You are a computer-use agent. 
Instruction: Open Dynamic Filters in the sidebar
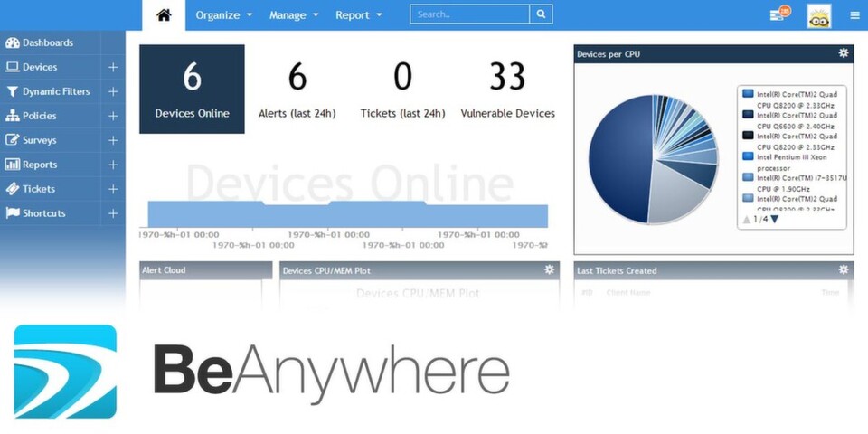pyautogui.click(x=51, y=91)
